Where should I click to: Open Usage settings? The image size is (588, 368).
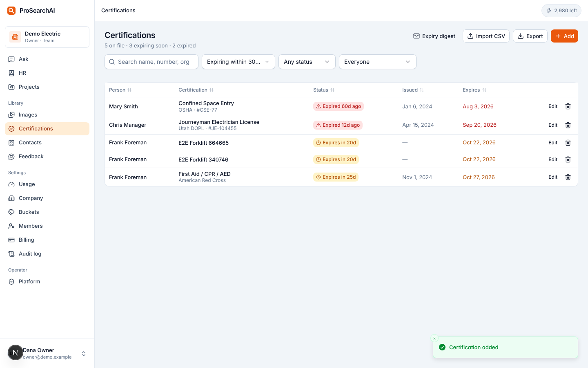[x=47, y=184]
